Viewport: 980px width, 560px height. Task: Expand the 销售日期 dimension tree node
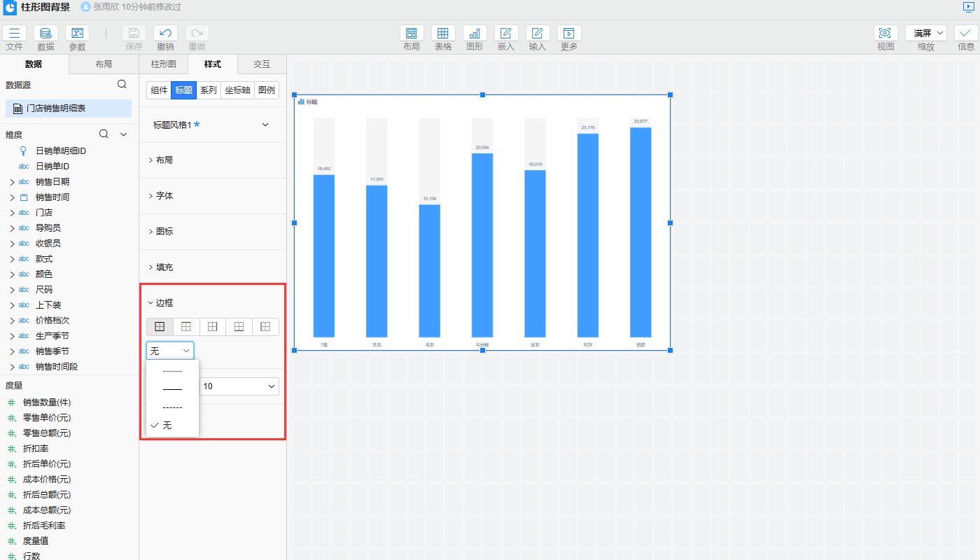[11, 182]
